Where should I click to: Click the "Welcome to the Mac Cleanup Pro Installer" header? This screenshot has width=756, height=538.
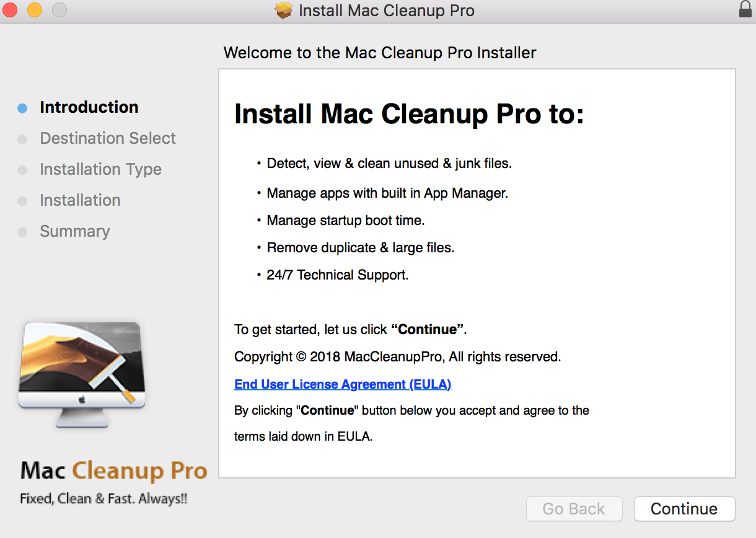coord(380,53)
